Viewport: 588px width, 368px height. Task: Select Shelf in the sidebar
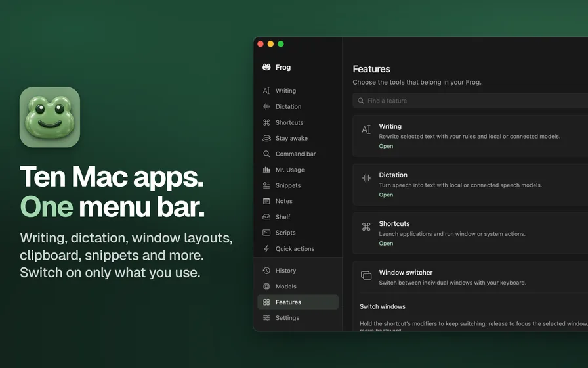click(x=298, y=217)
